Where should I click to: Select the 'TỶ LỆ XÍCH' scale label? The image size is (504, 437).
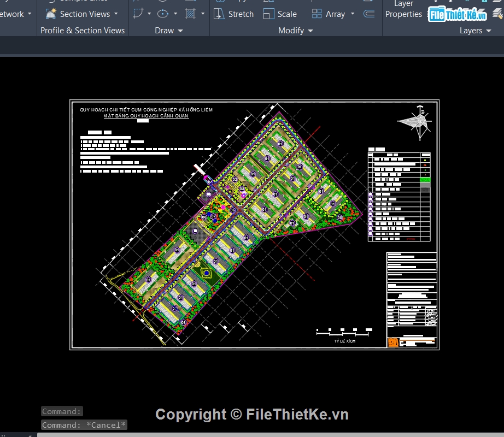(x=344, y=341)
